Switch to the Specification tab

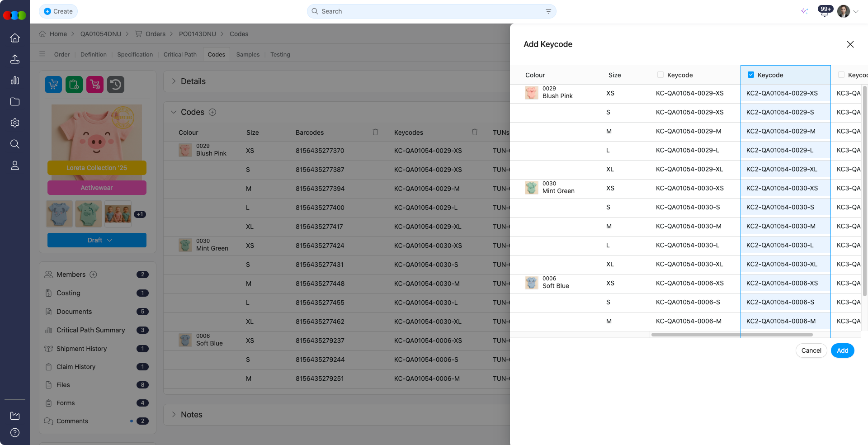point(135,54)
